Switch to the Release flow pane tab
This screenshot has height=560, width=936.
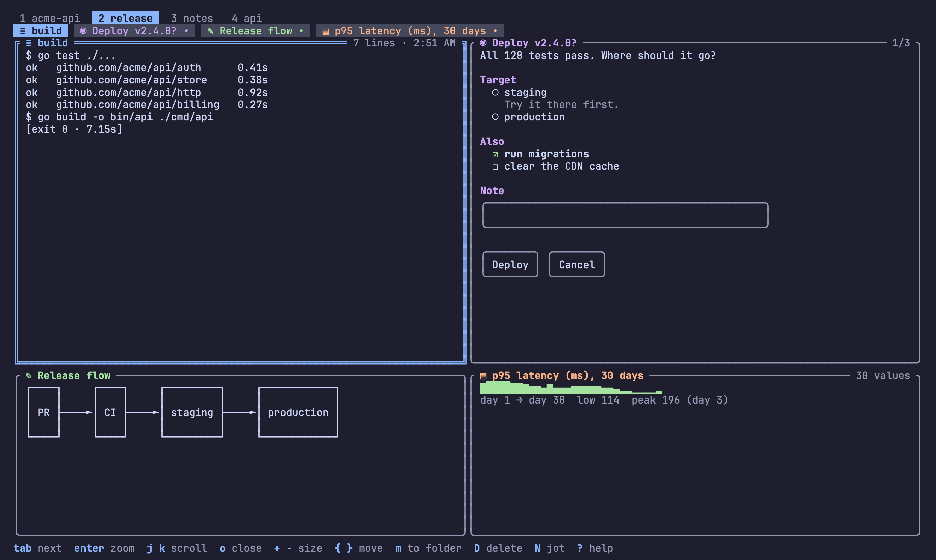256,31
